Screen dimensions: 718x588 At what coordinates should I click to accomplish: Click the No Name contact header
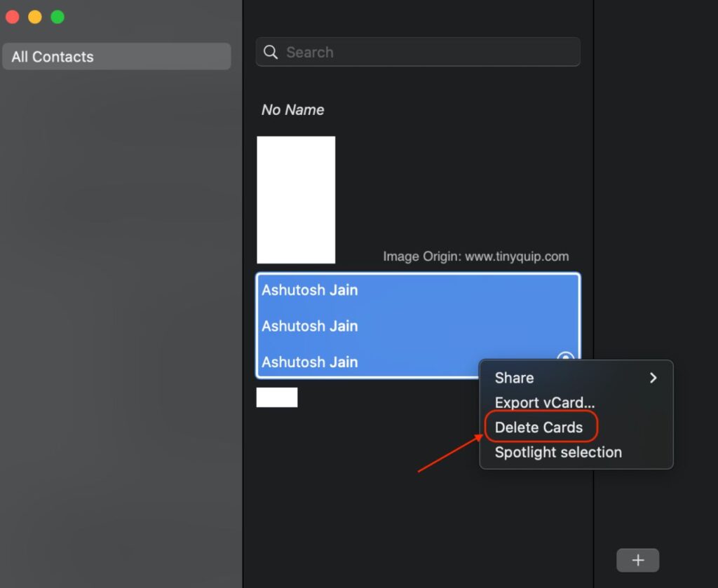[x=292, y=109]
